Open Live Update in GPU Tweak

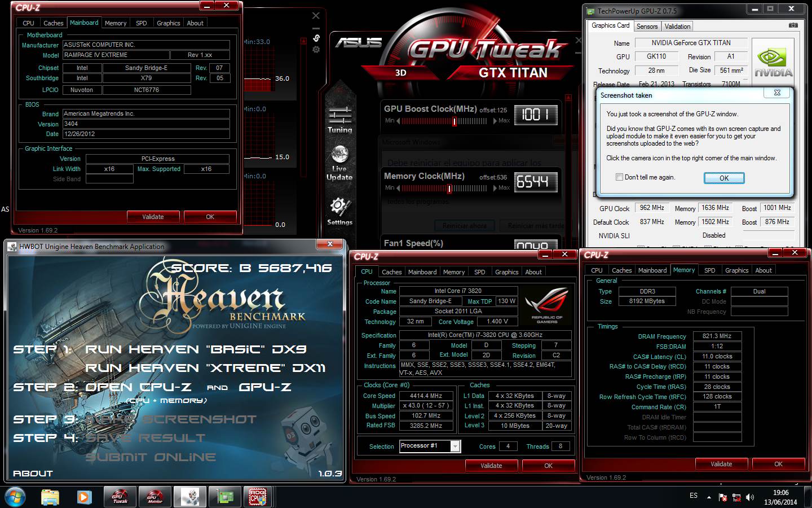(339, 163)
